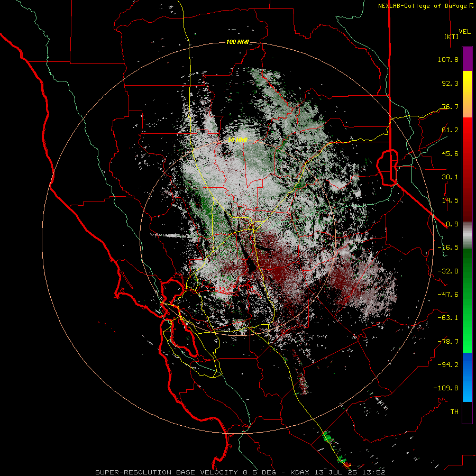Click the -109.8 velocity scale value
The image size is (476, 476).
pyautogui.click(x=446, y=388)
